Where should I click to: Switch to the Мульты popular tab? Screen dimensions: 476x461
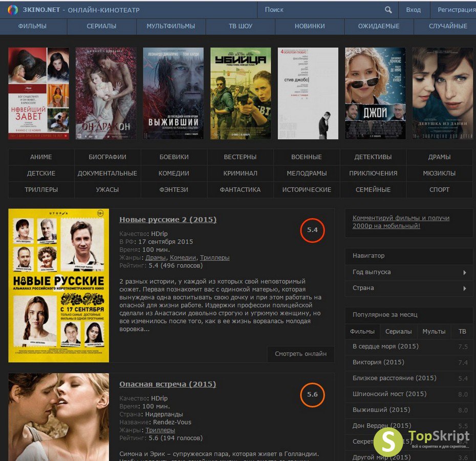434,331
